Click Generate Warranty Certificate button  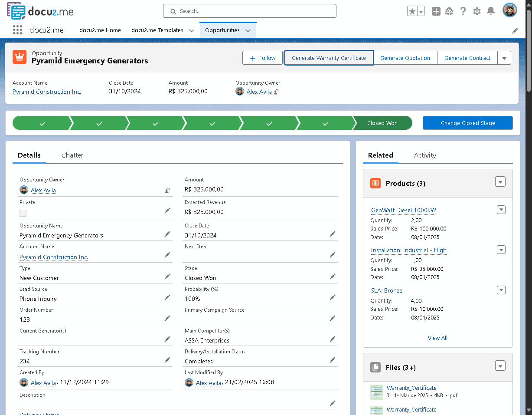[329, 58]
